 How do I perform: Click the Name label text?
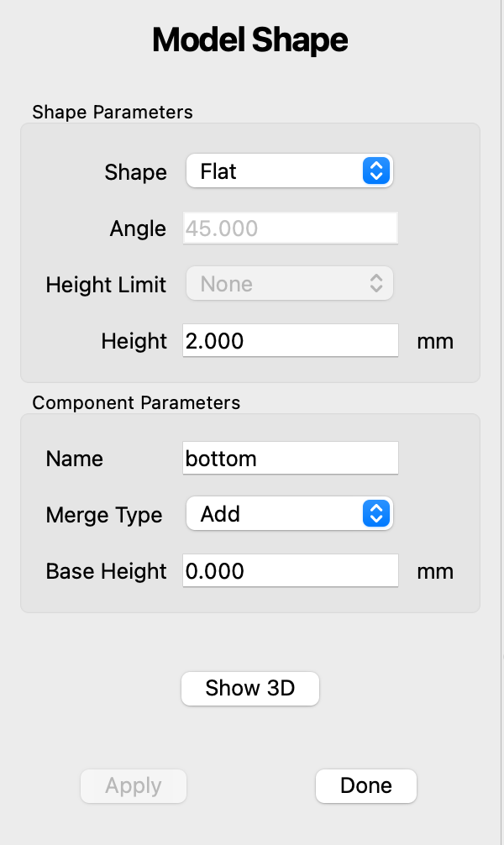click(x=75, y=459)
